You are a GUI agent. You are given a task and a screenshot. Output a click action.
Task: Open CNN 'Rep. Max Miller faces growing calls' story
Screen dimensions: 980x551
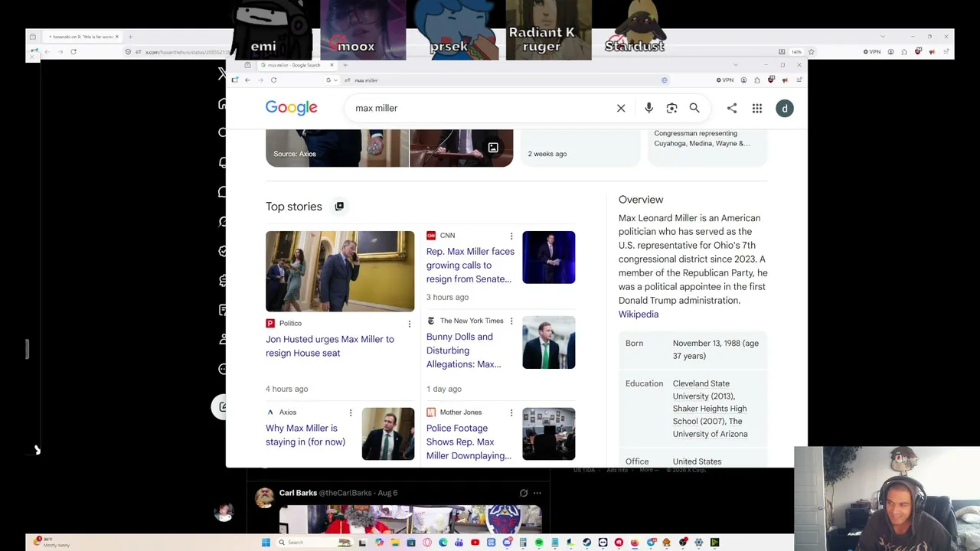[470, 265]
